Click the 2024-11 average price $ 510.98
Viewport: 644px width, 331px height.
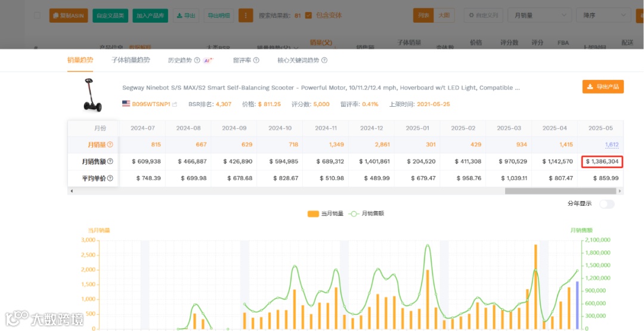(x=331, y=178)
